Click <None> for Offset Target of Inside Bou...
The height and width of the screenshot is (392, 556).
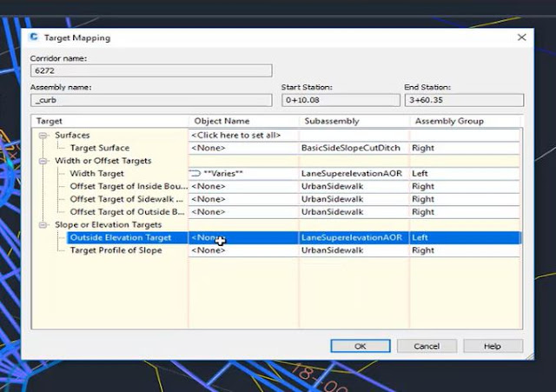pyautogui.click(x=243, y=186)
